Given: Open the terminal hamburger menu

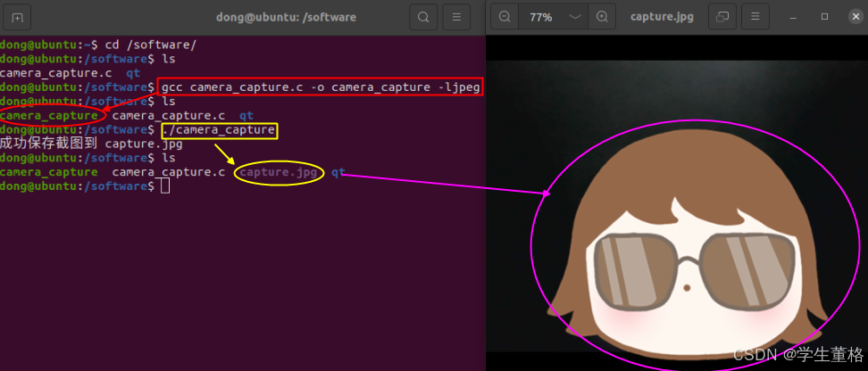Looking at the screenshot, I should pyautogui.click(x=456, y=17).
